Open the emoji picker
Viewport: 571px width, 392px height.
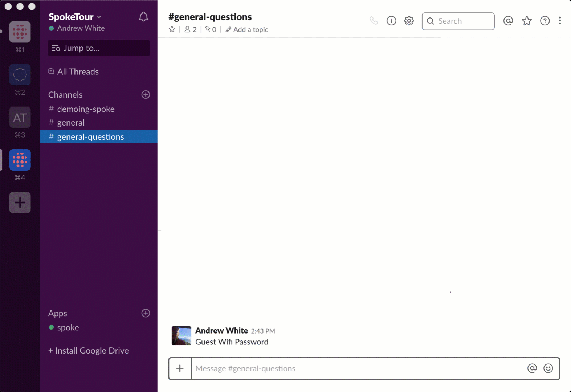coord(548,368)
